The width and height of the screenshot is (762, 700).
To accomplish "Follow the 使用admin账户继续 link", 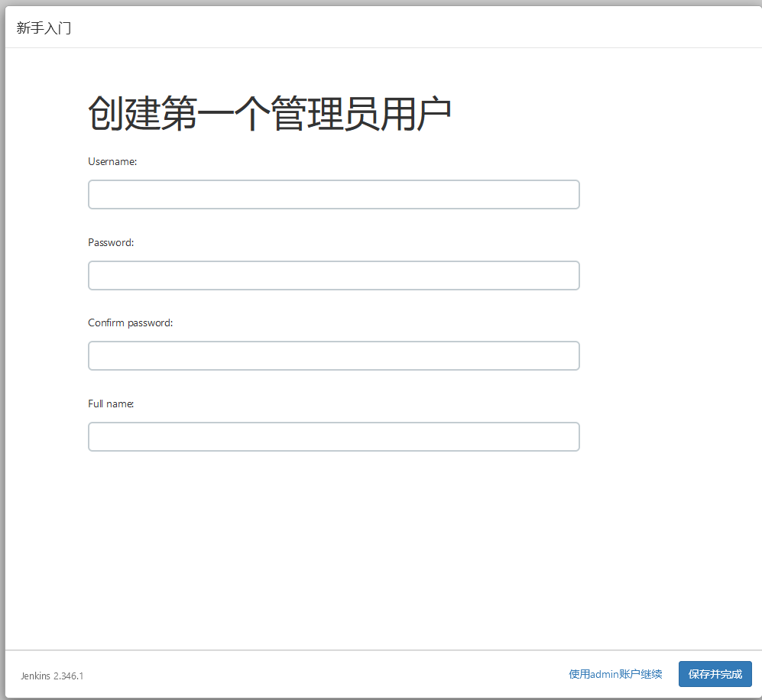I will pos(615,674).
